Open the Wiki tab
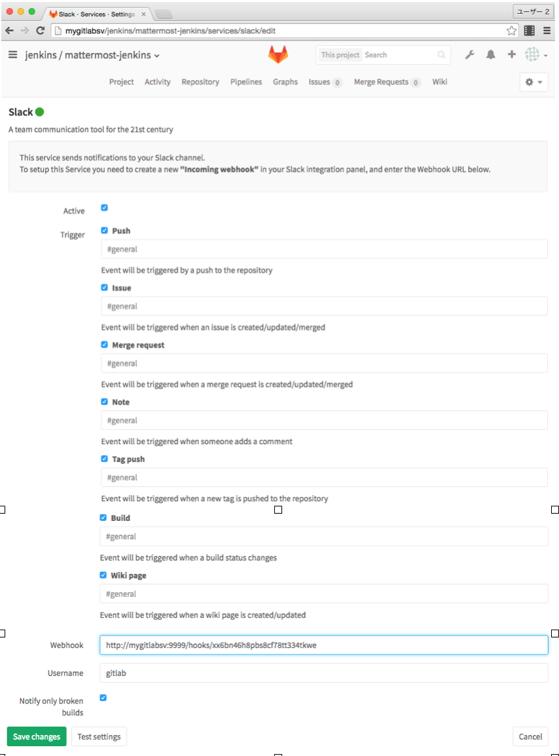 439,82
